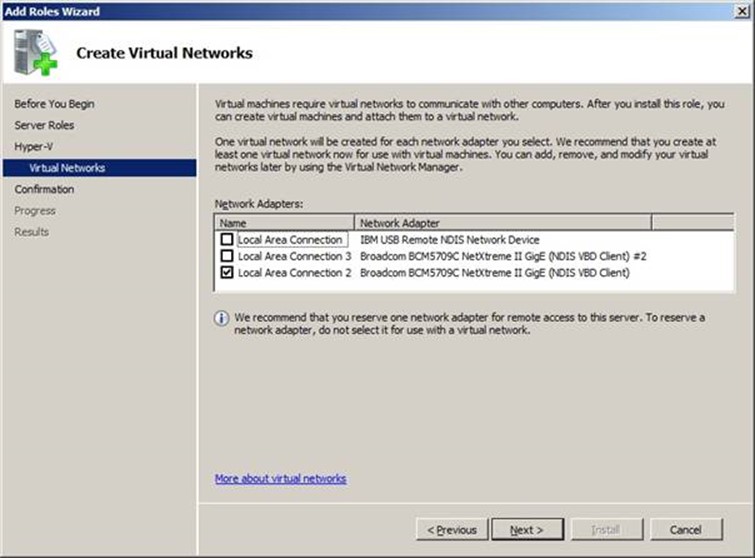Viewport: 755px width, 558px height.
Task: Click the Next button
Action: tap(527, 530)
